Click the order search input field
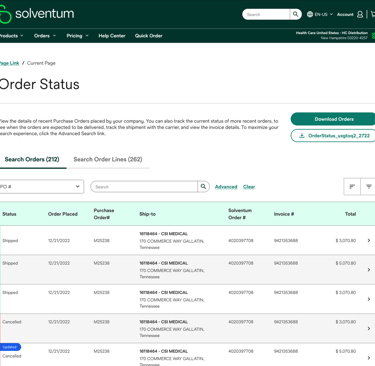The image size is (375, 366). click(x=144, y=187)
